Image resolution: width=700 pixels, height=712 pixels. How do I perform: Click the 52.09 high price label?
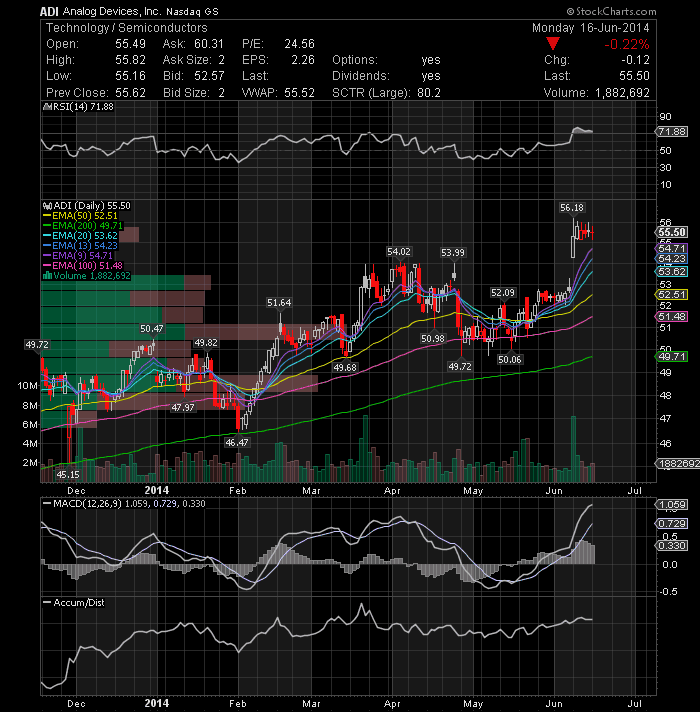click(x=503, y=293)
